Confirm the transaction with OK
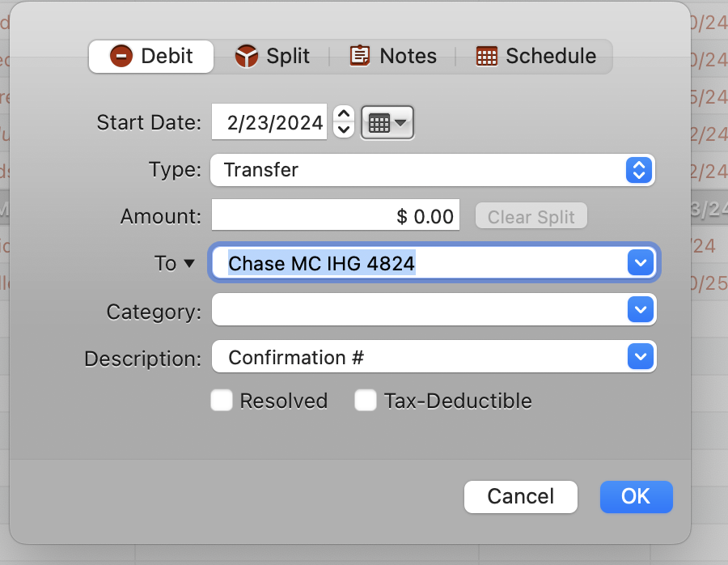The width and height of the screenshot is (728, 565). 636,497
